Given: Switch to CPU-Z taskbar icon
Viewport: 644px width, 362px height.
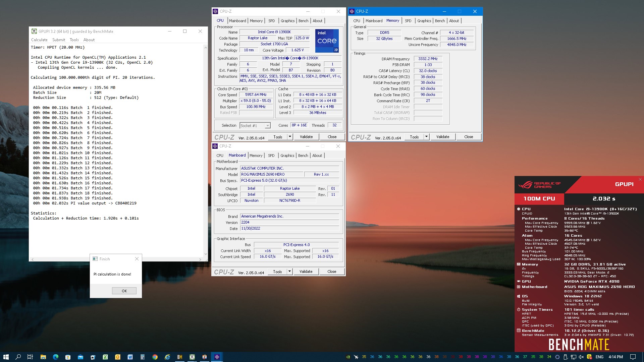Looking at the screenshot, I should [217, 357].
